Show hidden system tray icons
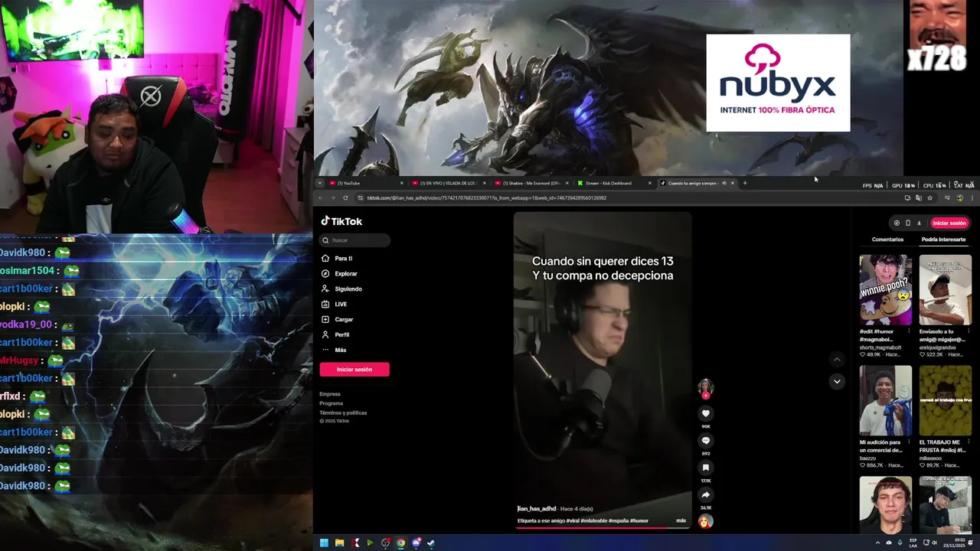980x551 pixels. [877, 543]
